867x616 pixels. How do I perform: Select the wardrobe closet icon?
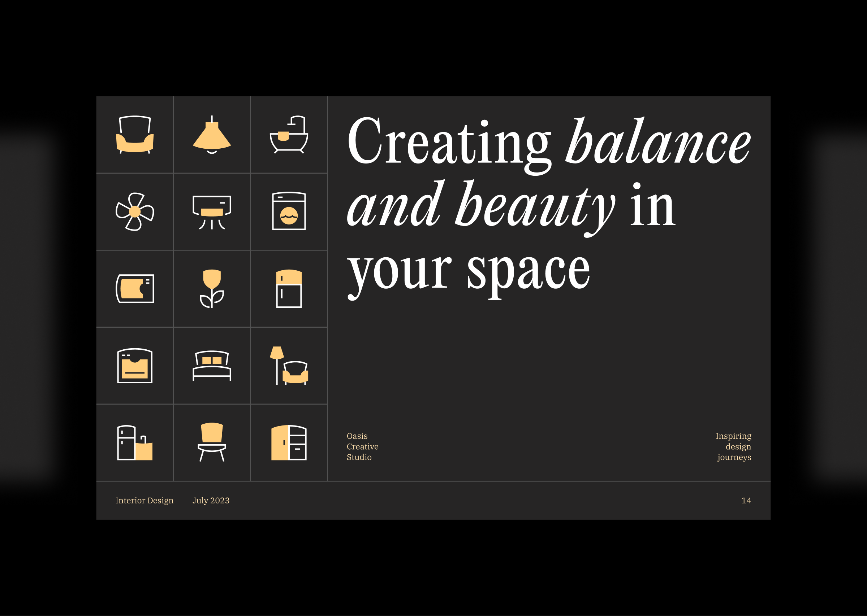click(x=289, y=443)
